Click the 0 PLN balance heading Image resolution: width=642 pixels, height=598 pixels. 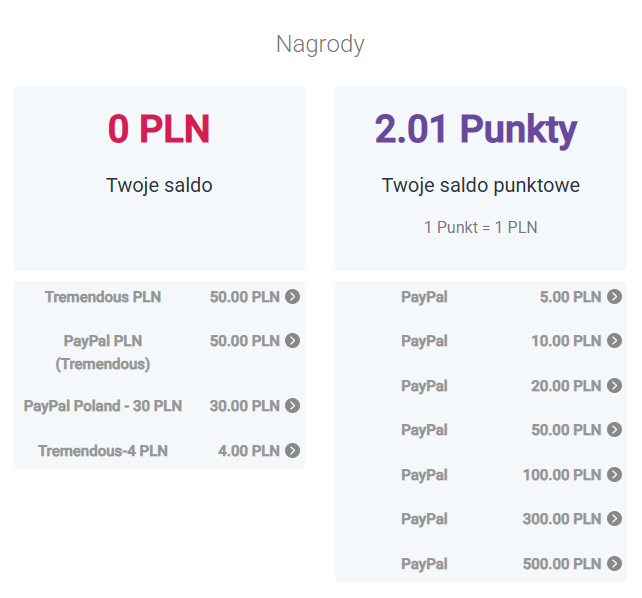point(159,129)
